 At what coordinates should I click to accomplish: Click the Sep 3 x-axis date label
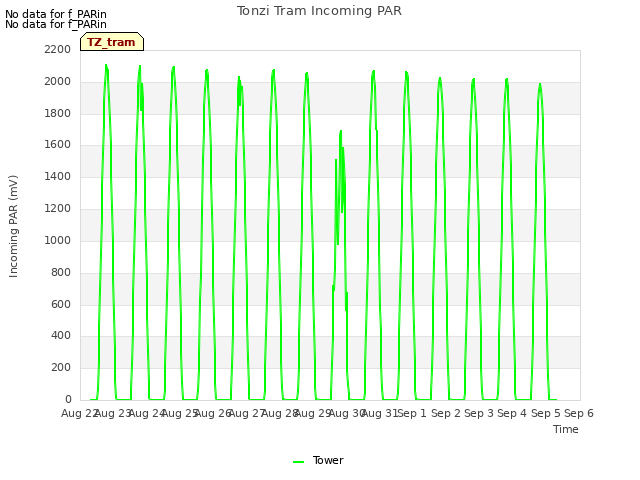(x=479, y=413)
